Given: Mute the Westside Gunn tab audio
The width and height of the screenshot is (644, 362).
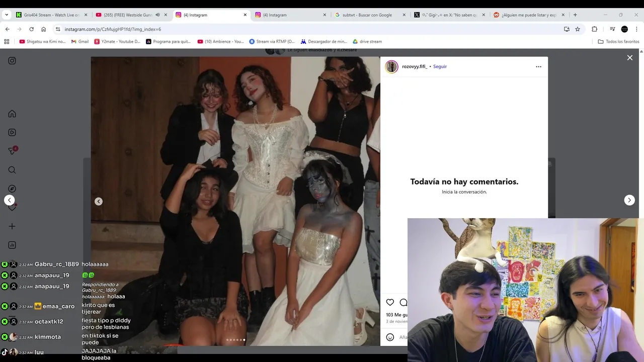Looking at the screenshot, I should (x=157, y=15).
